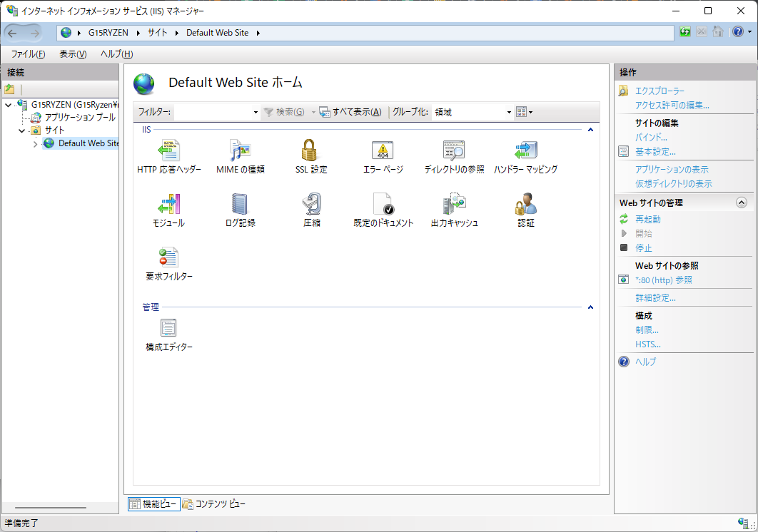Open the 要求フィルター feature
Screen dimensions: 758x532
click(169, 264)
